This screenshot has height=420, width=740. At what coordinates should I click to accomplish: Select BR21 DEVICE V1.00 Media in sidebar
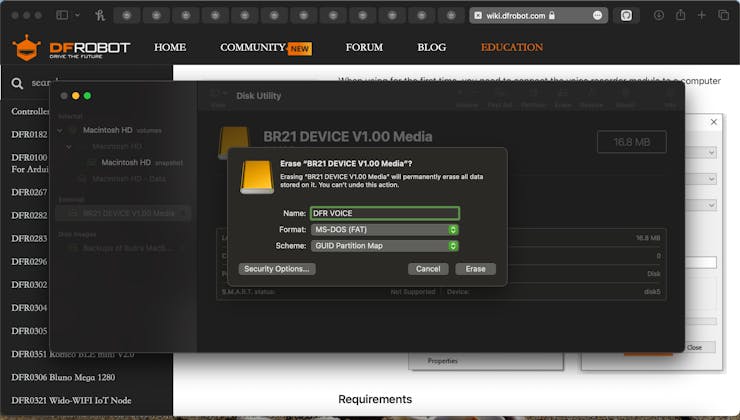pyautogui.click(x=124, y=213)
